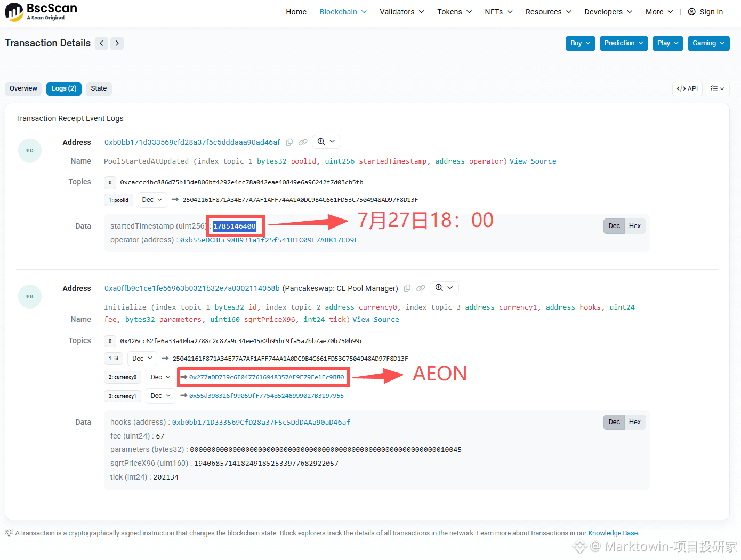Screen dimensions: 741x560
Task: Copy Pancakeswap CL Pool Manager address
Action: (x=407, y=288)
